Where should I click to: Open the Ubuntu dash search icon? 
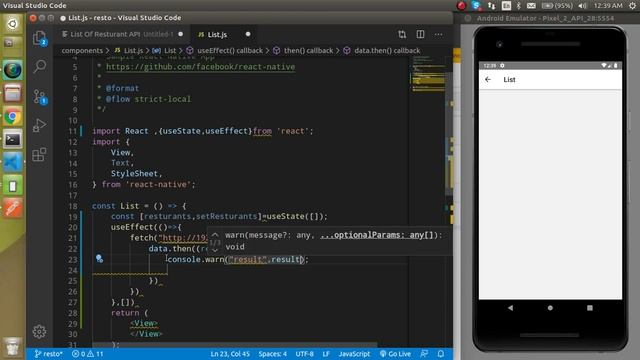coord(13,24)
